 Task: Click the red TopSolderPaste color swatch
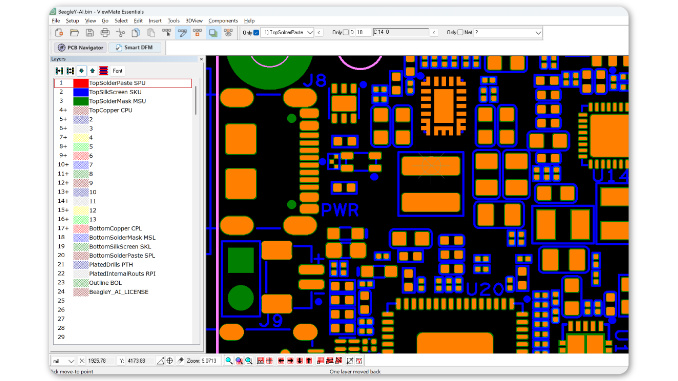coord(81,83)
